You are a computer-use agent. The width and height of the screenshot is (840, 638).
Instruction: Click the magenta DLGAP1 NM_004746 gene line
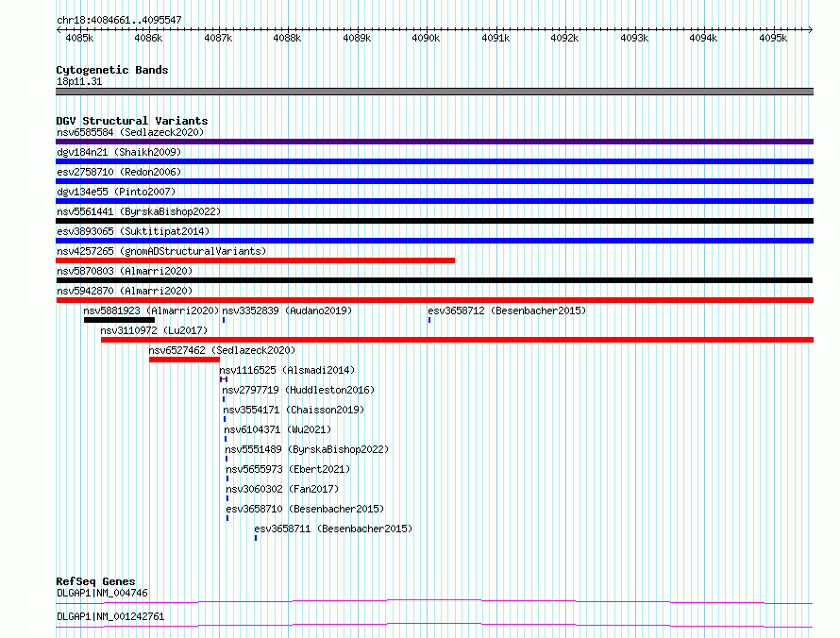(x=434, y=601)
